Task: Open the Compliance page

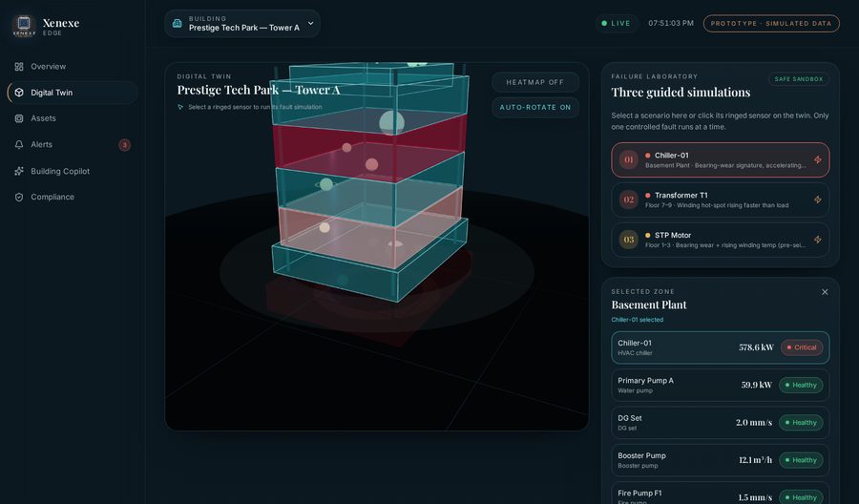Action: point(73,198)
